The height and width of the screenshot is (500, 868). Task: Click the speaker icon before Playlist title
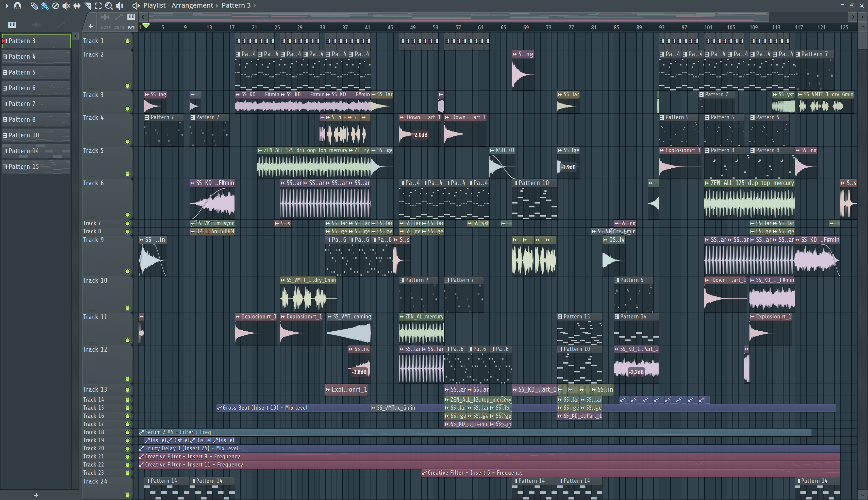pos(136,6)
